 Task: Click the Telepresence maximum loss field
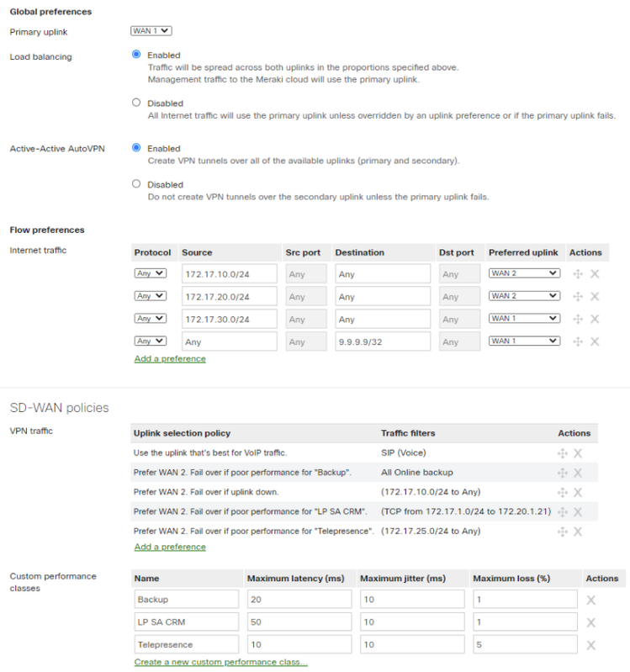[x=524, y=644]
